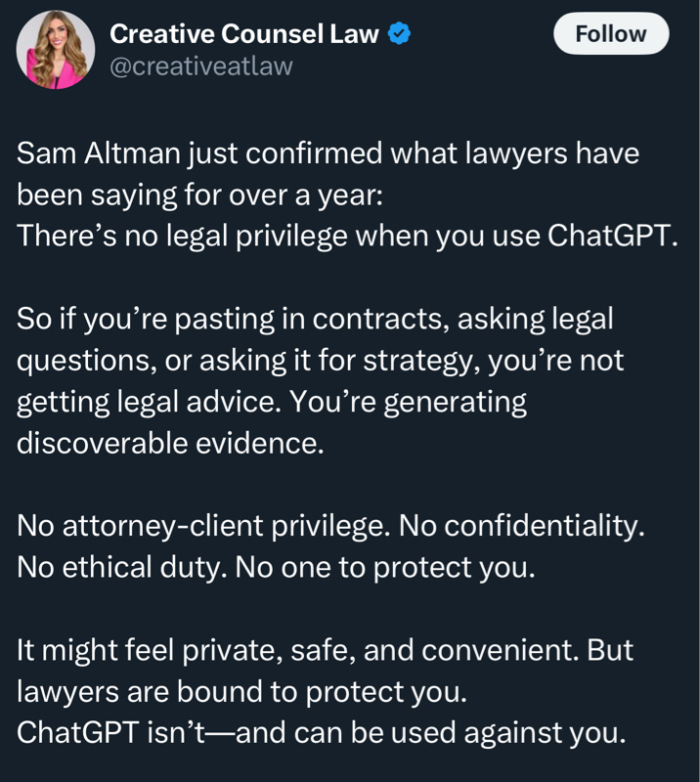700x782 pixels.
Task: Open the Creative Counsel Law display name
Action: (x=243, y=34)
